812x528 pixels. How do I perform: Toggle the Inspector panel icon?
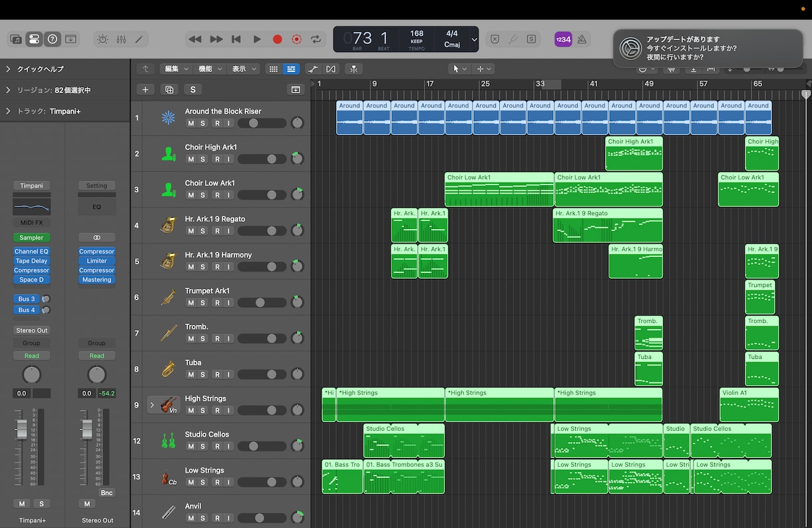click(34, 39)
